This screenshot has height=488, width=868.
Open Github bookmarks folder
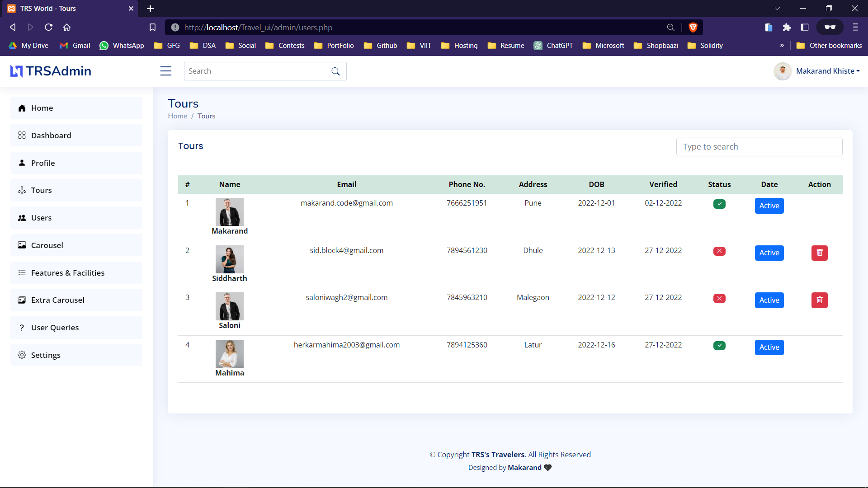click(x=380, y=46)
